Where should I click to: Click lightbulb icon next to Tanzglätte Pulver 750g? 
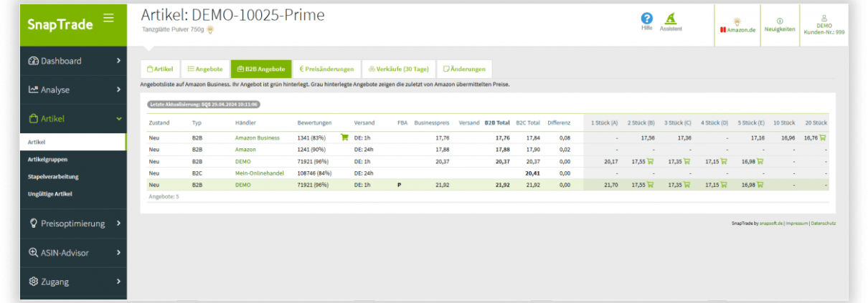(x=211, y=29)
